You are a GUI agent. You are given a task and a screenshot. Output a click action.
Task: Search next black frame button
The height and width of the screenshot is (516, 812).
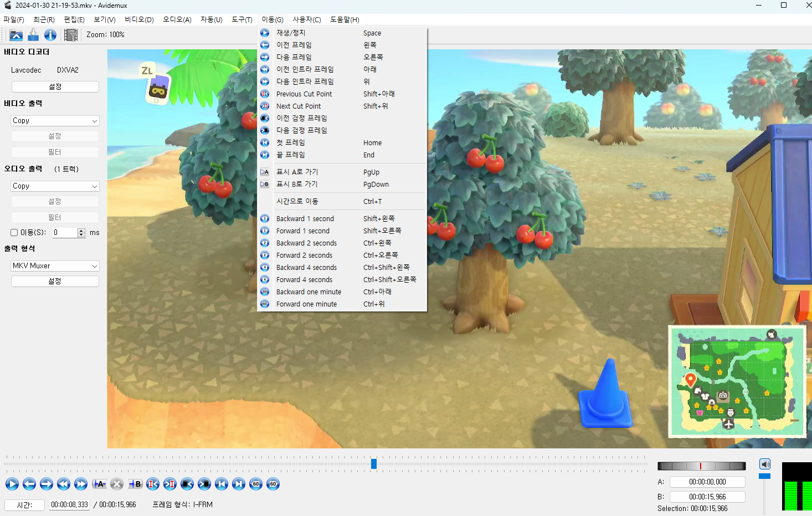click(x=204, y=484)
